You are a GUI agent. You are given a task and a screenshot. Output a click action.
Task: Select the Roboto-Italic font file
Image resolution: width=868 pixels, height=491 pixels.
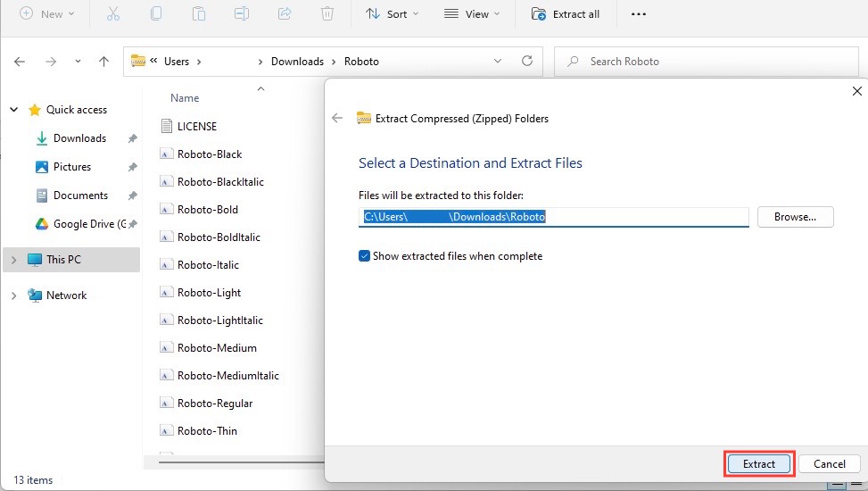pyautogui.click(x=208, y=265)
